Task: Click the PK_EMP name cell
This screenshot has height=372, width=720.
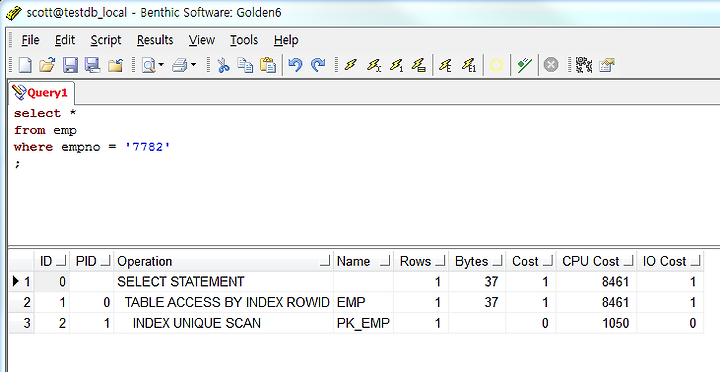Action: (x=363, y=323)
